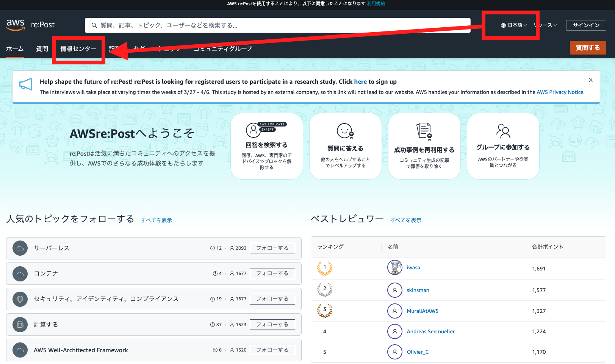This screenshot has width=615, height=364.
Task: Expand the リソース dropdown
Action: tap(545, 25)
